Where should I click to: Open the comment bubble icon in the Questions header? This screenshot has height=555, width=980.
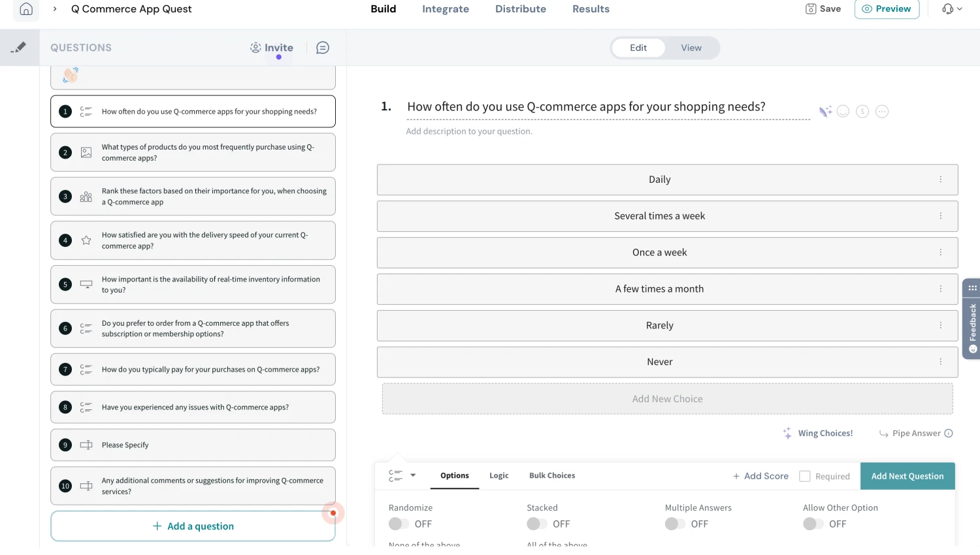[x=322, y=47]
